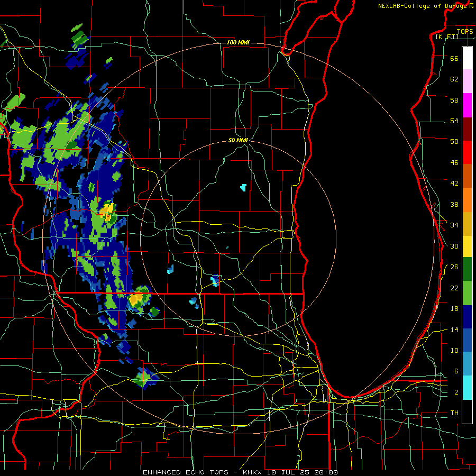This screenshot has width=476, height=476.
Task: Select the bright red legend color block
Action: (467, 152)
